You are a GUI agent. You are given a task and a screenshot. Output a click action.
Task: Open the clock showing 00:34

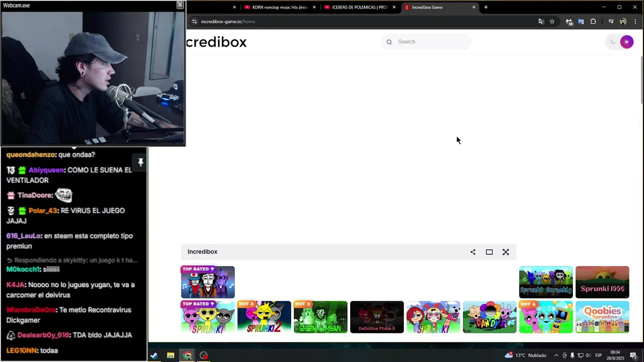[x=616, y=355]
